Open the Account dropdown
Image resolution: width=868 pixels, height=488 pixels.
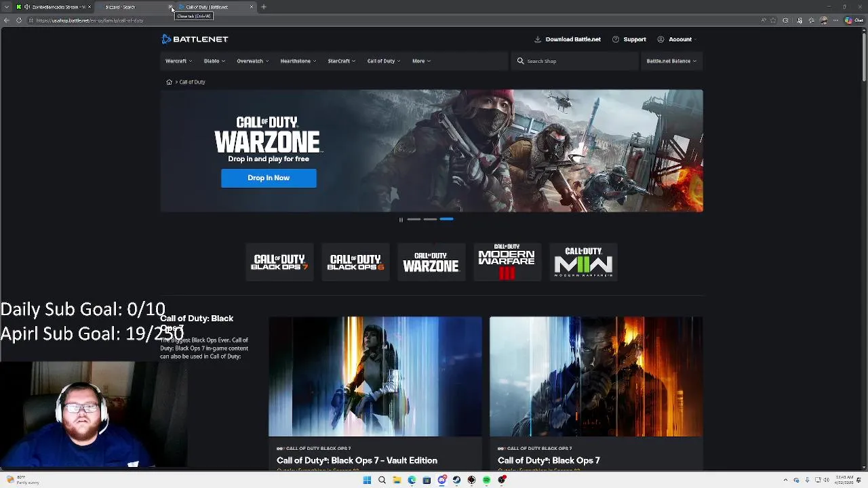click(x=678, y=39)
